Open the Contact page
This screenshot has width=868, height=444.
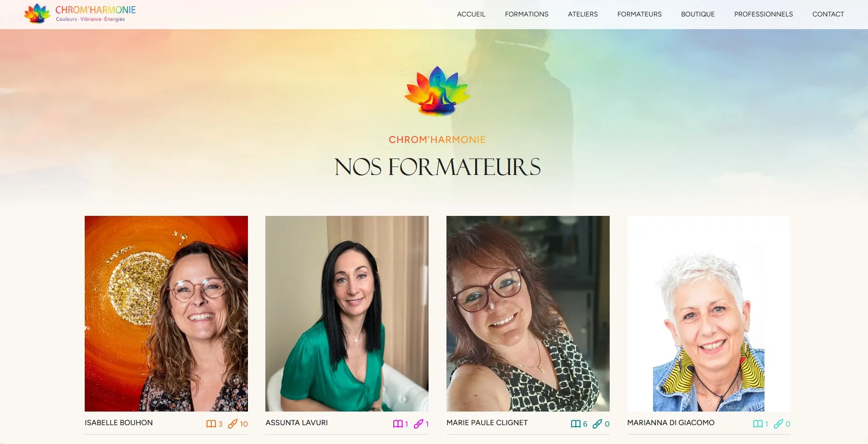pos(828,14)
